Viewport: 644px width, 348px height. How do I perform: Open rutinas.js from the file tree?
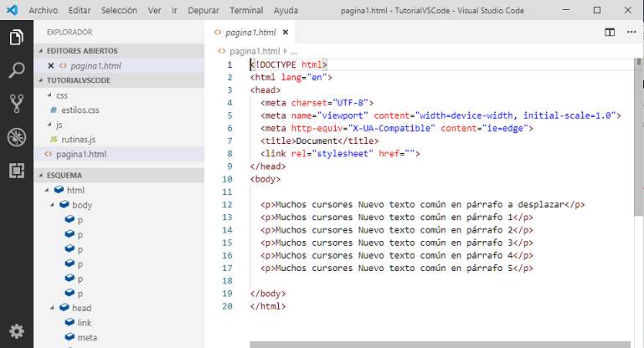click(x=79, y=140)
